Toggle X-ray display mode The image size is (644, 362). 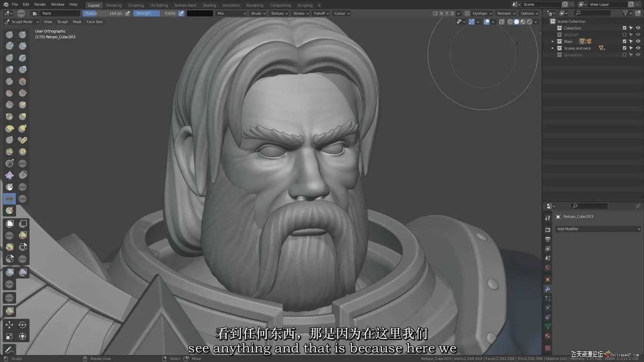click(501, 22)
